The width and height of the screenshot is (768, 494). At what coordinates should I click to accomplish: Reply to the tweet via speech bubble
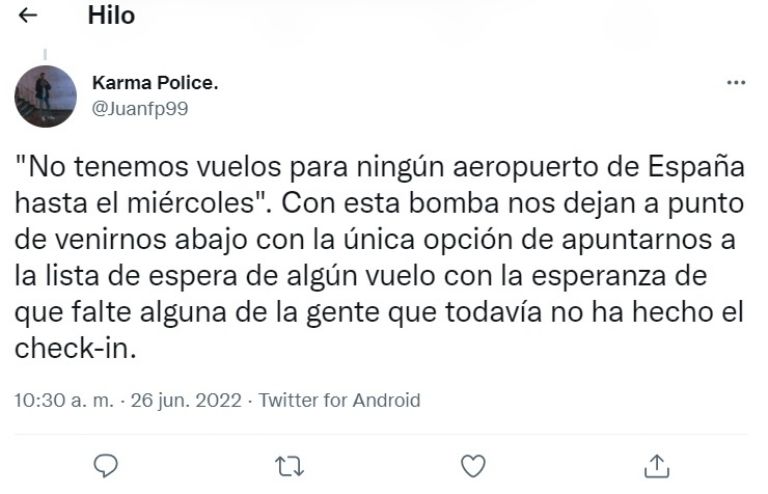[x=106, y=464]
